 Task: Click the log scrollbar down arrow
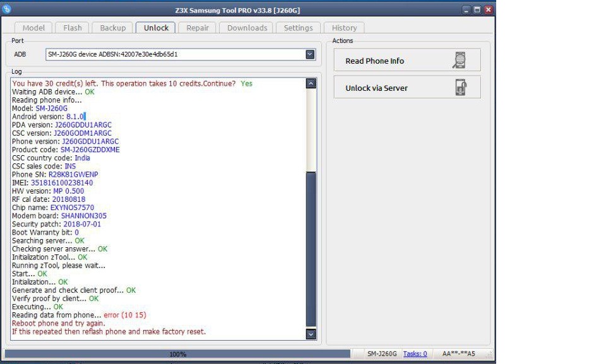click(x=311, y=334)
